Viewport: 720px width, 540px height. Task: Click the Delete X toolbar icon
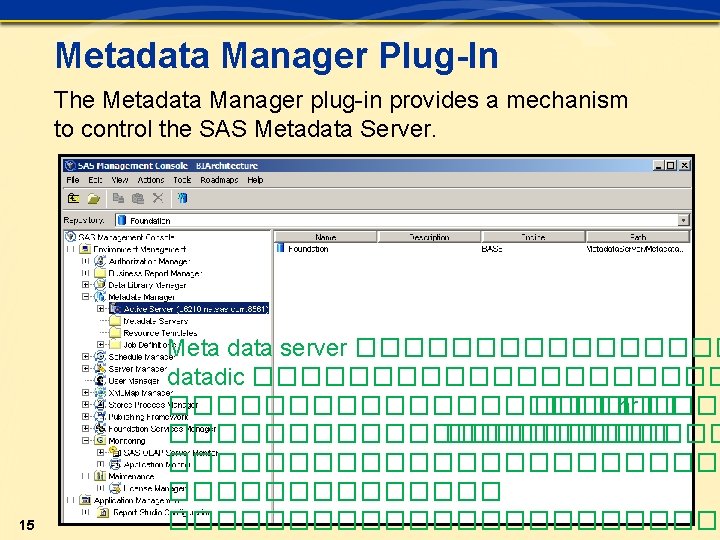[x=158, y=198]
